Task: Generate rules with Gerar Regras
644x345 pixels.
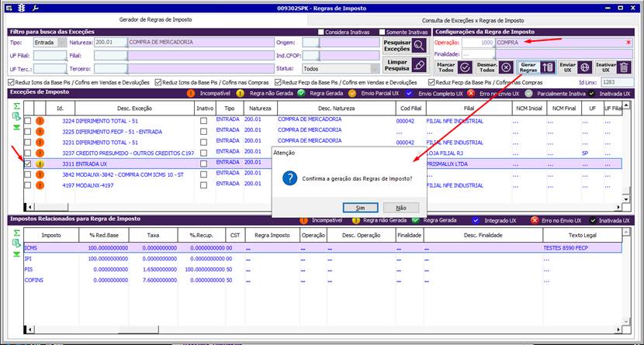Action: pyautogui.click(x=536, y=67)
